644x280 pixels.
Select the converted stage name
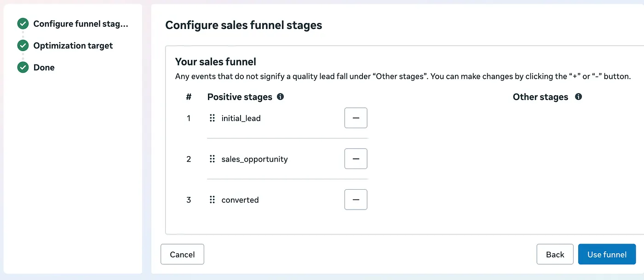pyautogui.click(x=240, y=200)
